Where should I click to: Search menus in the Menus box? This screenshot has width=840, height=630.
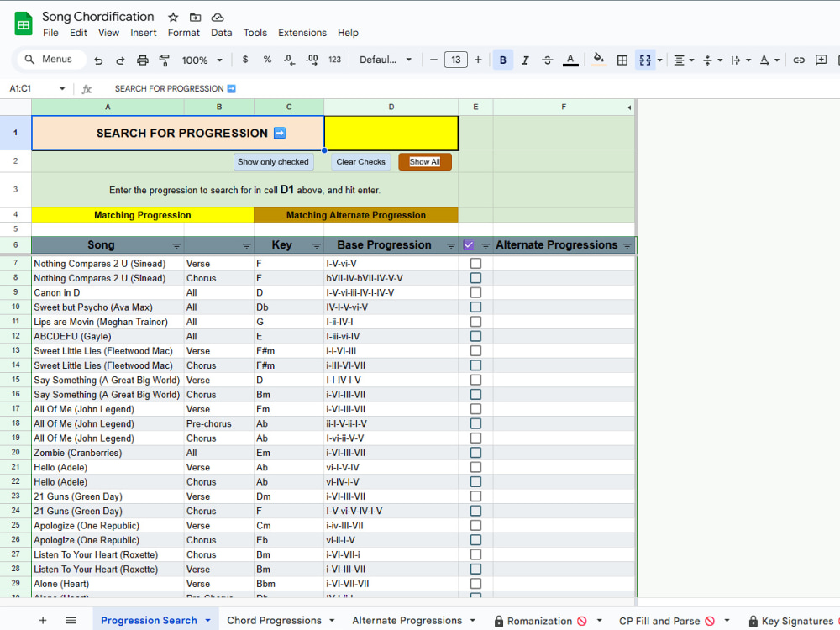52,60
